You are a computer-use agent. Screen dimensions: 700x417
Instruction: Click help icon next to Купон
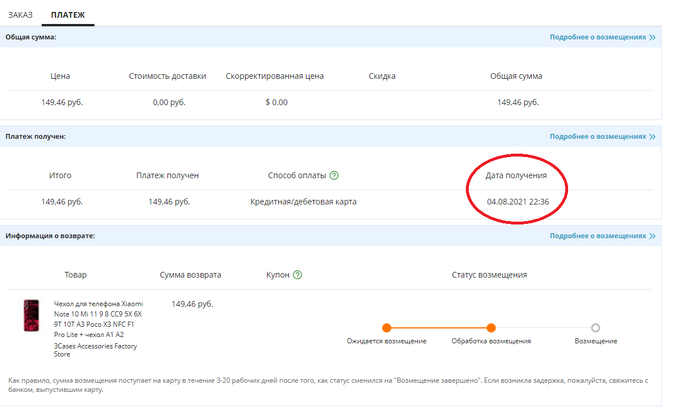pyautogui.click(x=298, y=275)
